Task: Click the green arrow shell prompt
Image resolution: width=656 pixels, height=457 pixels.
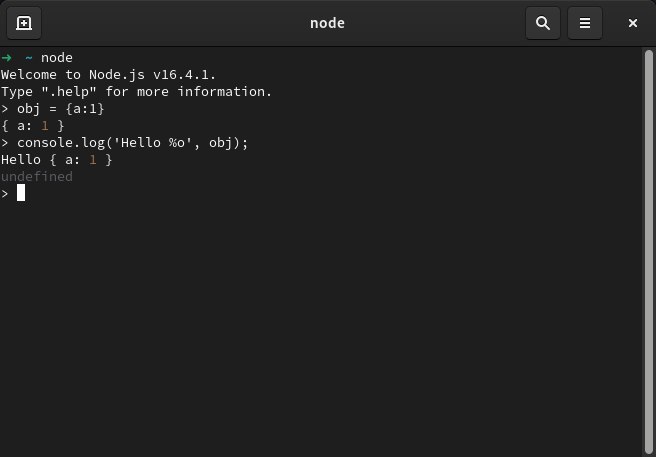Action: click(6, 57)
